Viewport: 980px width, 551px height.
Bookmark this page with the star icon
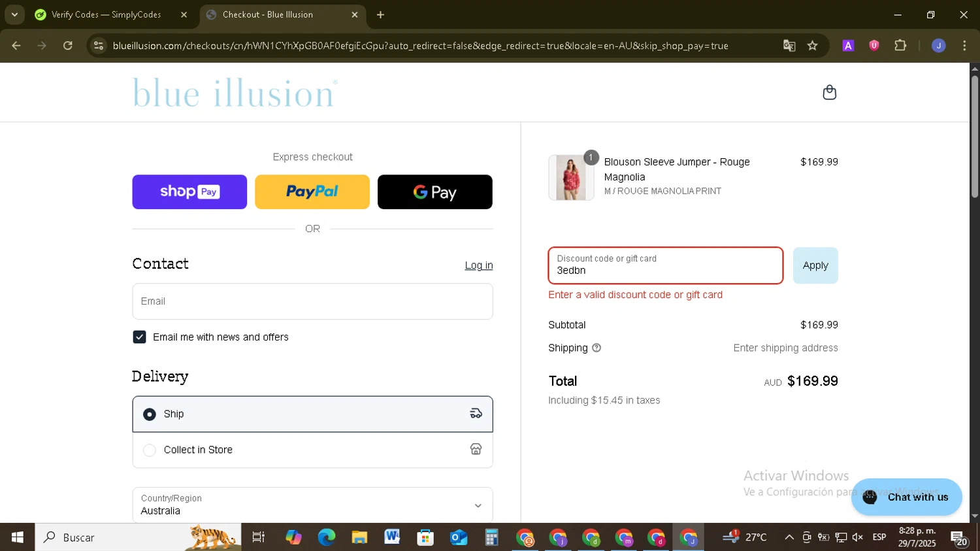(812, 46)
